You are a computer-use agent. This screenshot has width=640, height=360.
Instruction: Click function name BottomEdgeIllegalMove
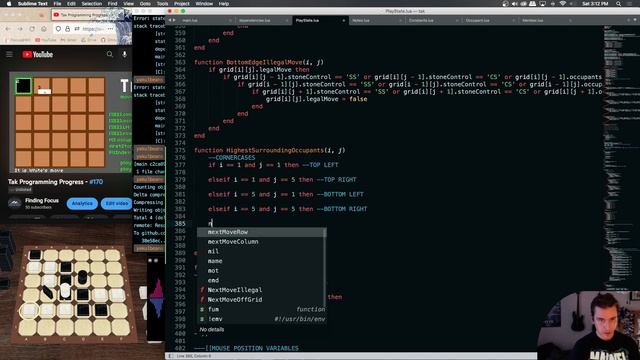point(264,62)
